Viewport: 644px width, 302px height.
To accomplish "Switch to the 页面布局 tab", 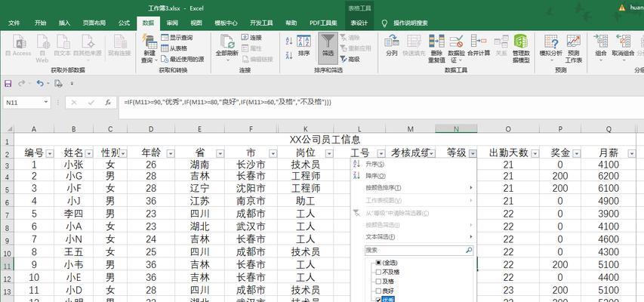I will pos(94,23).
